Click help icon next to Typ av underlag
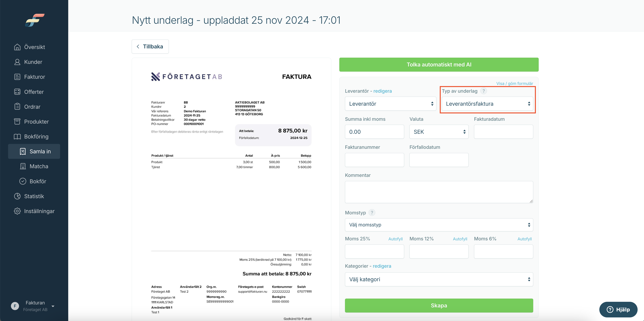The height and width of the screenshot is (321, 644). coord(483,91)
